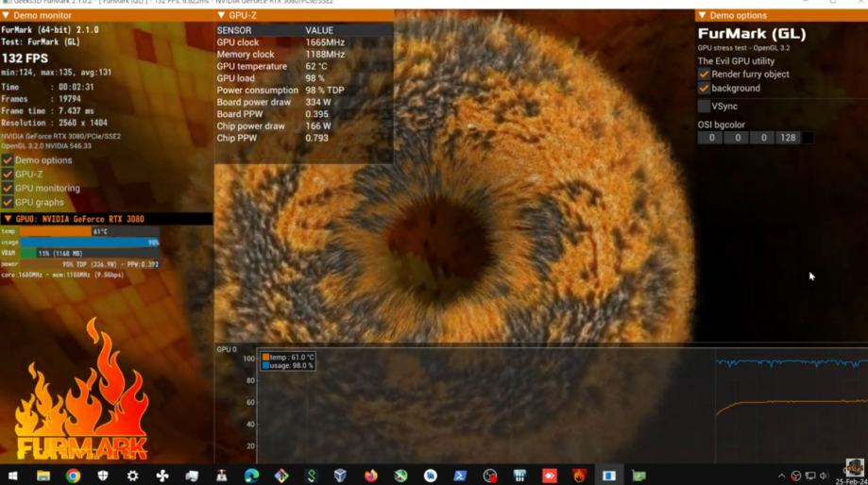The image size is (868, 485).
Task: Click the GPU clock 1665MHz value
Action: [x=325, y=42]
